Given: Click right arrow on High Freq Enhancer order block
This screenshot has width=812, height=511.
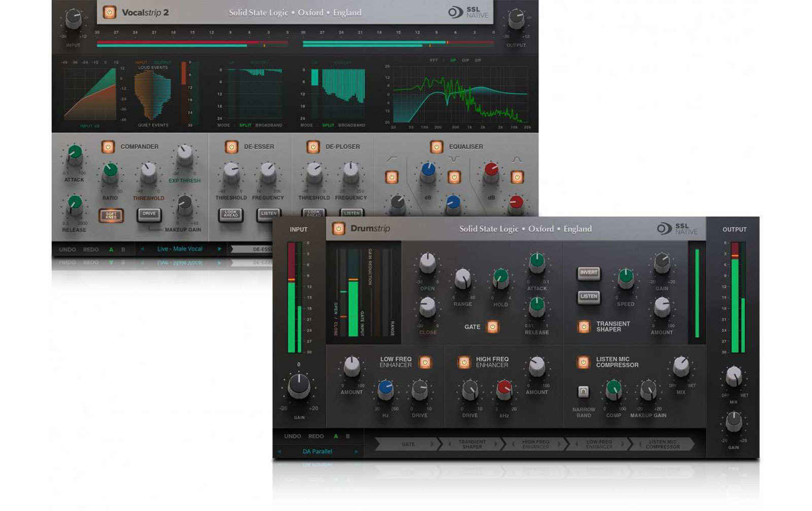Looking at the screenshot, I should point(559,444).
